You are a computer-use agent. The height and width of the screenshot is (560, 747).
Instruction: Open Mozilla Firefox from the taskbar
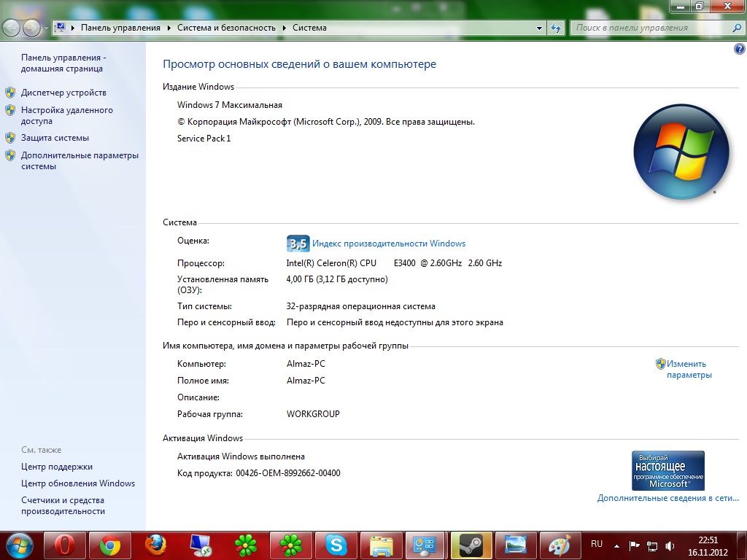click(x=155, y=545)
